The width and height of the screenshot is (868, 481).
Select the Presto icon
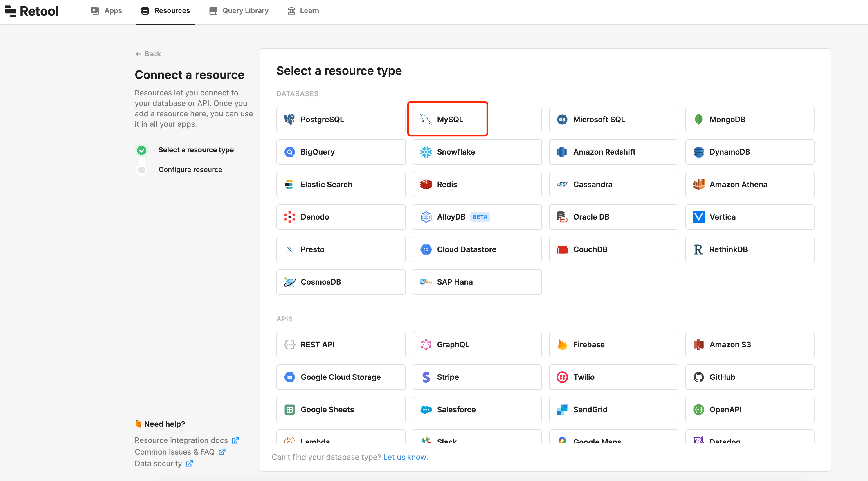289,249
